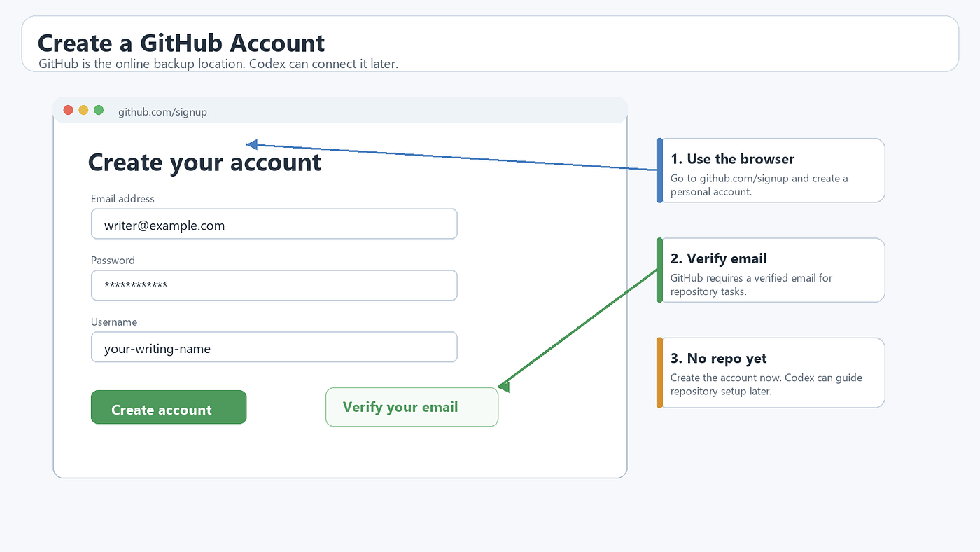This screenshot has width=980, height=552.
Task: Click the Password input field
Action: [274, 286]
